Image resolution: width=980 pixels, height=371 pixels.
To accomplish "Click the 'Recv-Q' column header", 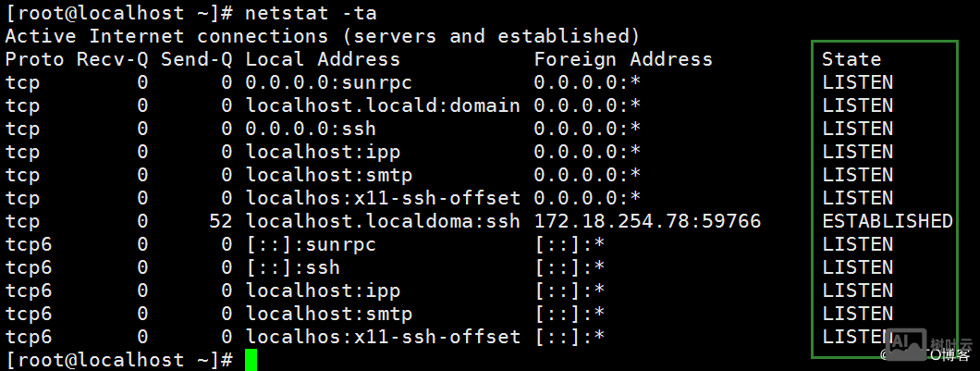I will tap(113, 59).
